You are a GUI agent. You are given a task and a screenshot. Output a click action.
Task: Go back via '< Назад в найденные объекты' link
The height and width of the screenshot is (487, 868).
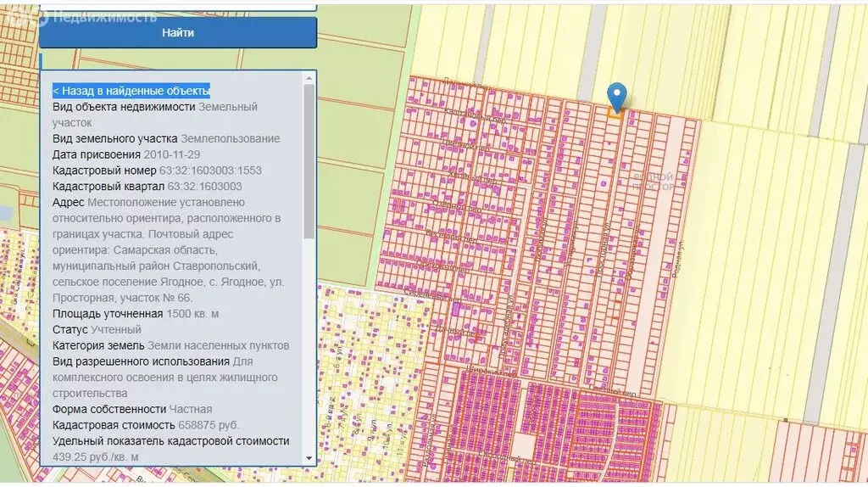point(131,91)
